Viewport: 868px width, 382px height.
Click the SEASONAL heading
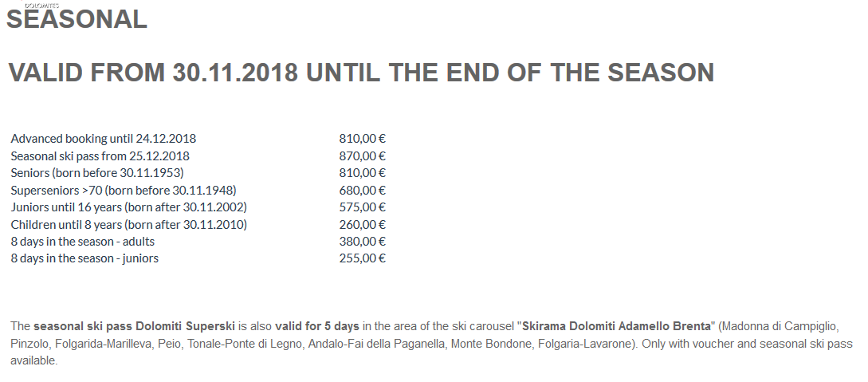click(x=77, y=19)
